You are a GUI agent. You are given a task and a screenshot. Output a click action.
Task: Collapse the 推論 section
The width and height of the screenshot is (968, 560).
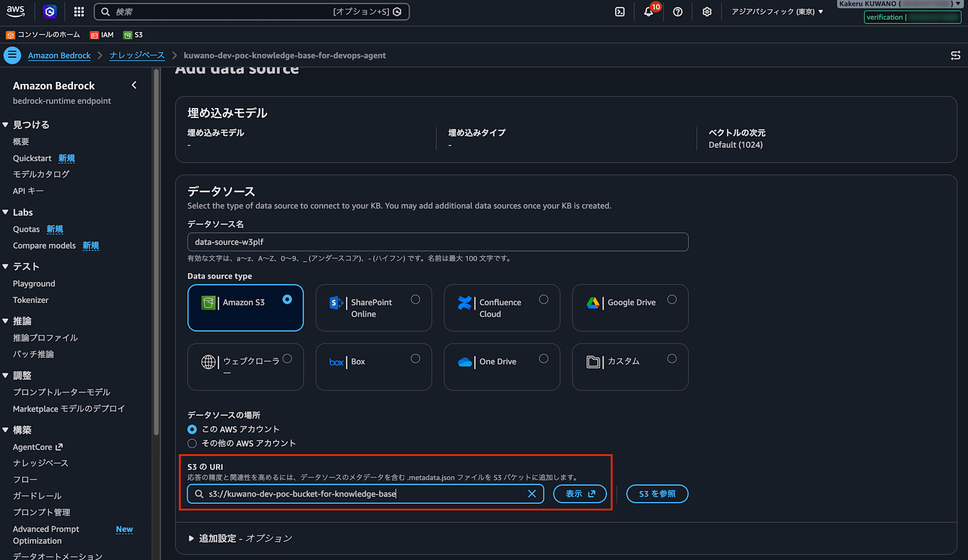point(5,321)
